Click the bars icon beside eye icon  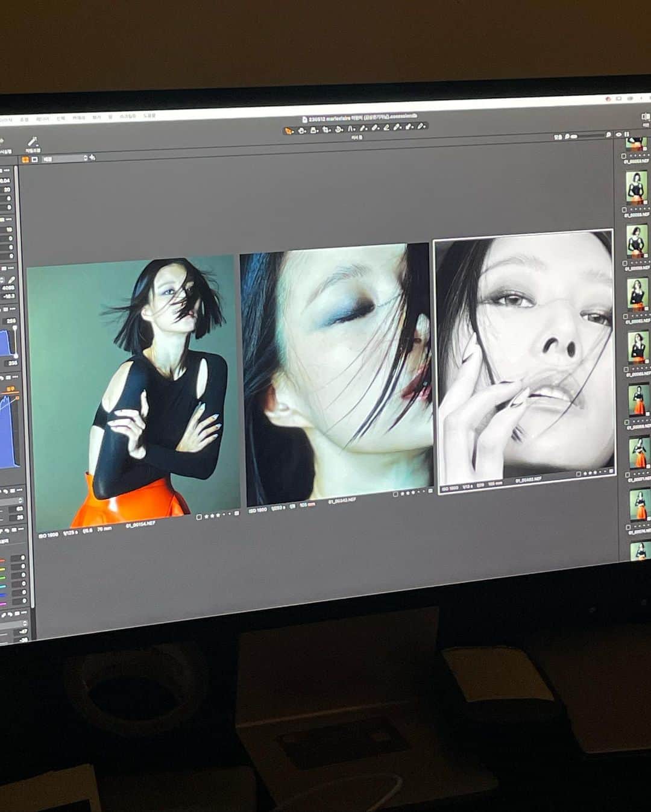point(627,134)
